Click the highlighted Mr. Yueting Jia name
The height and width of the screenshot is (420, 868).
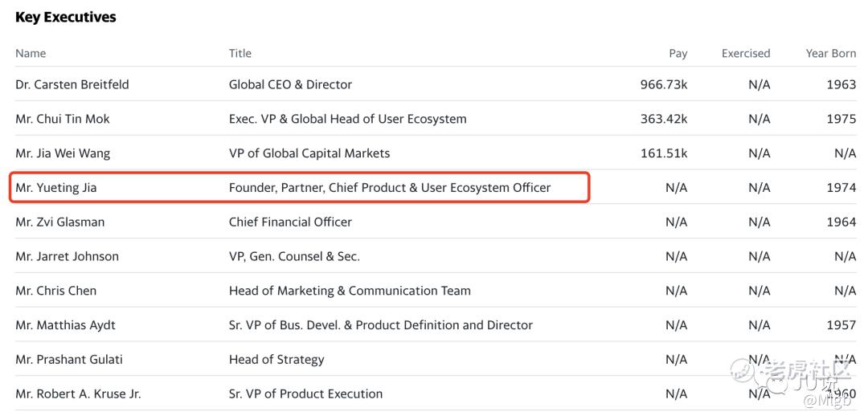(56, 188)
